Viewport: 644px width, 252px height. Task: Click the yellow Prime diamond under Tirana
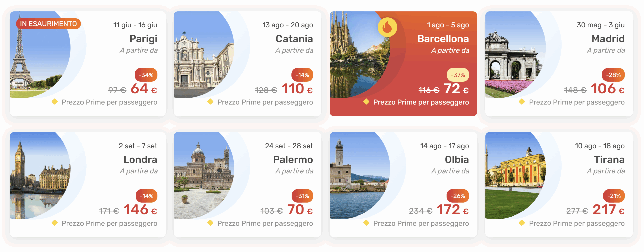[522, 223]
